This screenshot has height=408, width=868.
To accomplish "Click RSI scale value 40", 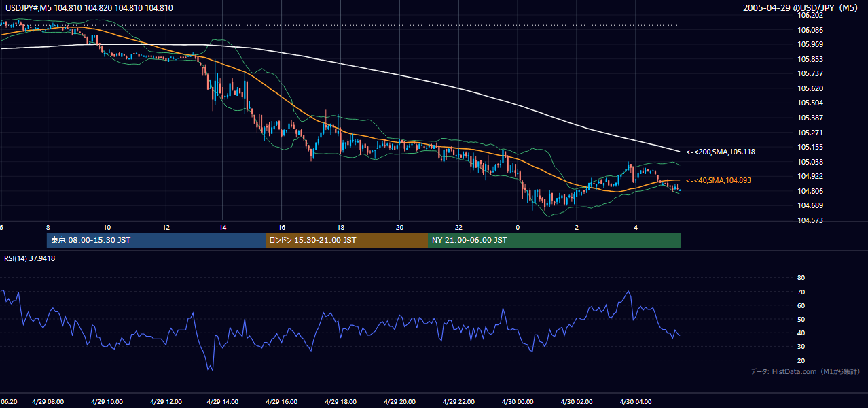I will (x=801, y=333).
